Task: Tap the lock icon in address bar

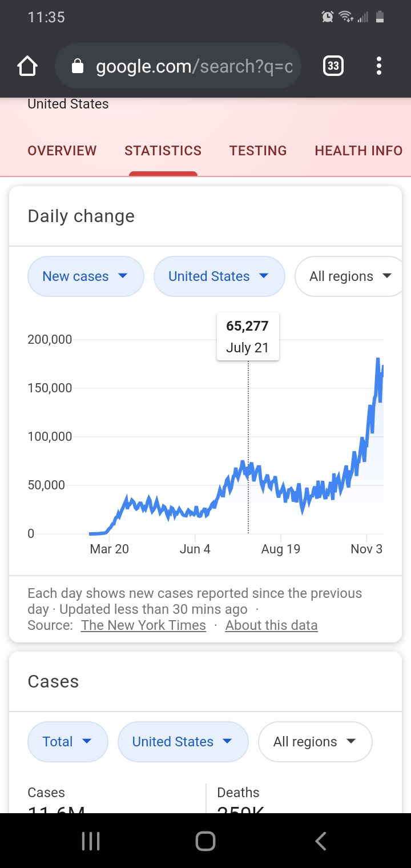Action: [78, 67]
